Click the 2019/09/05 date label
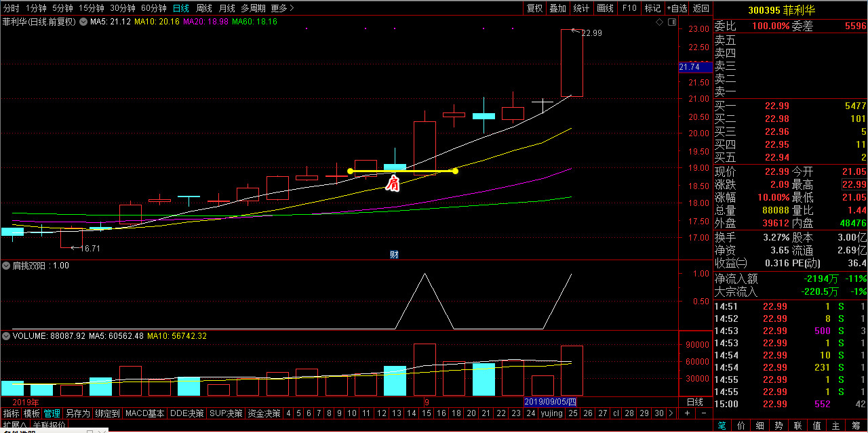Image resolution: width=868 pixels, height=433 pixels. [x=550, y=402]
